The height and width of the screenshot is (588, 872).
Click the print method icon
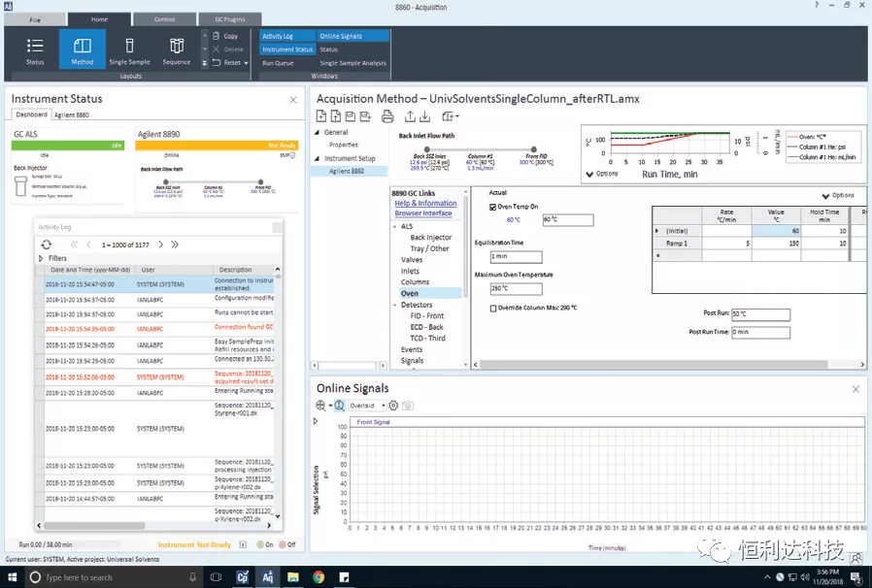[x=387, y=116]
